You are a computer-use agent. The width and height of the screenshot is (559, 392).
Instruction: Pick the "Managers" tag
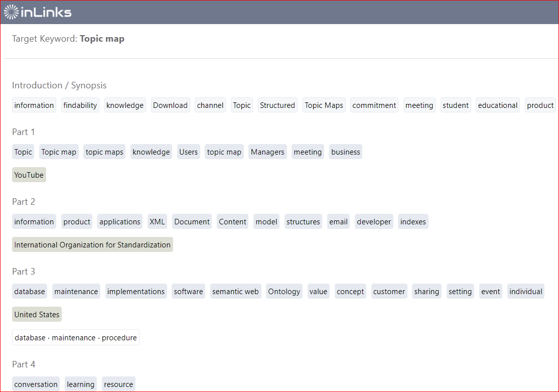[x=268, y=152]
